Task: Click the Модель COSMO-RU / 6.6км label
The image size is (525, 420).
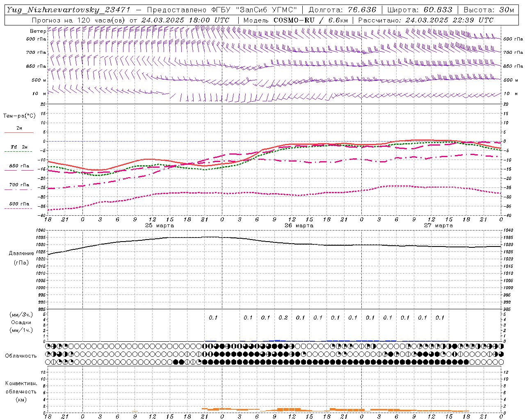Action: pyautogui.click(x=295, y=20)
